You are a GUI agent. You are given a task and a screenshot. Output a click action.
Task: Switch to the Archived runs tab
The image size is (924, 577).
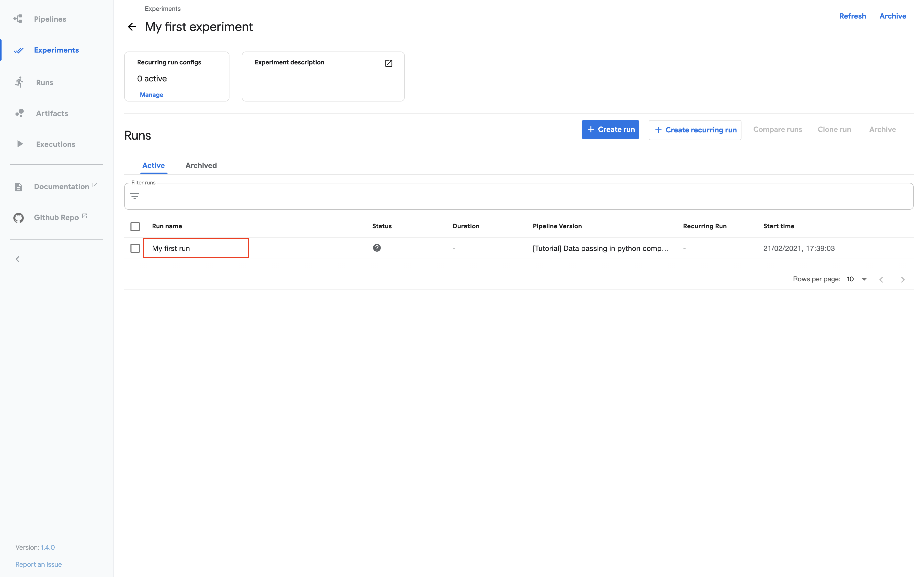(201, 165)
